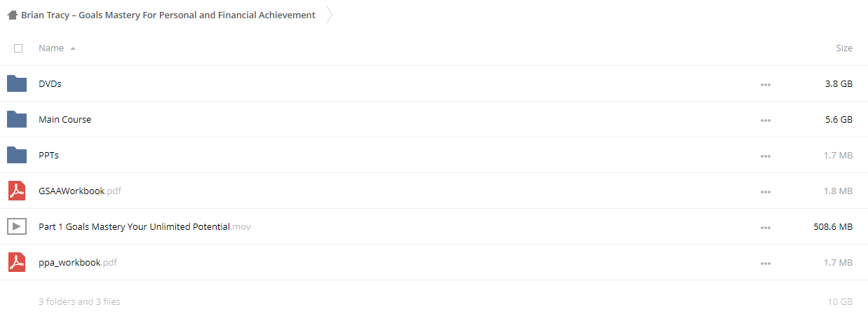Sort by Name column arrow
Viewport: 868px width, 328px height.
coord(73,48)
